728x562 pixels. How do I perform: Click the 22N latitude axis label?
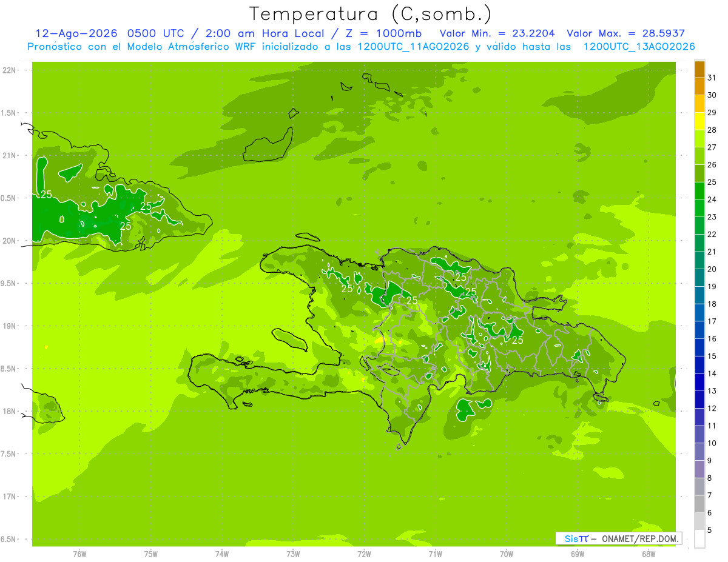[x=9, y=70]
